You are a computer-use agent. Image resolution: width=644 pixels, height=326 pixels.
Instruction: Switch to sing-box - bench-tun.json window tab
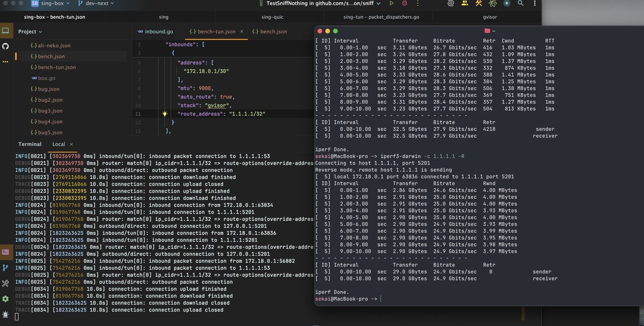[55, 17]
